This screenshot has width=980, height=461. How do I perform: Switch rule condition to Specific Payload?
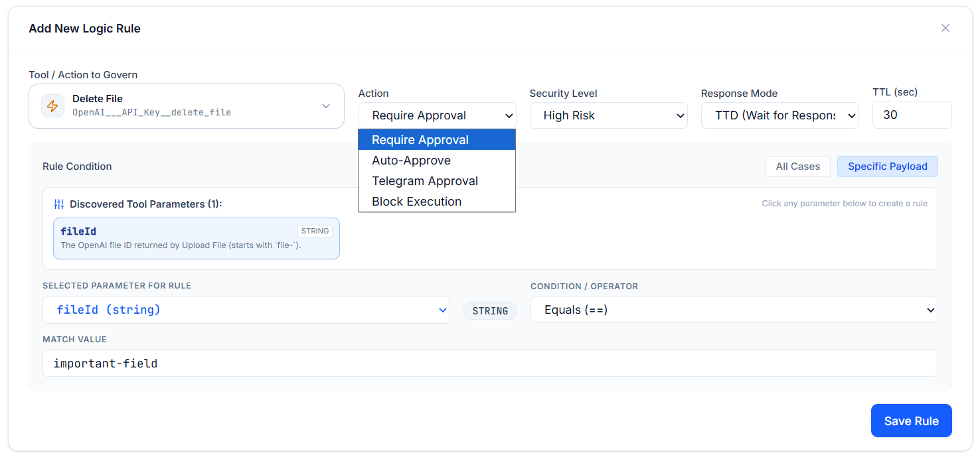(887, 166)
